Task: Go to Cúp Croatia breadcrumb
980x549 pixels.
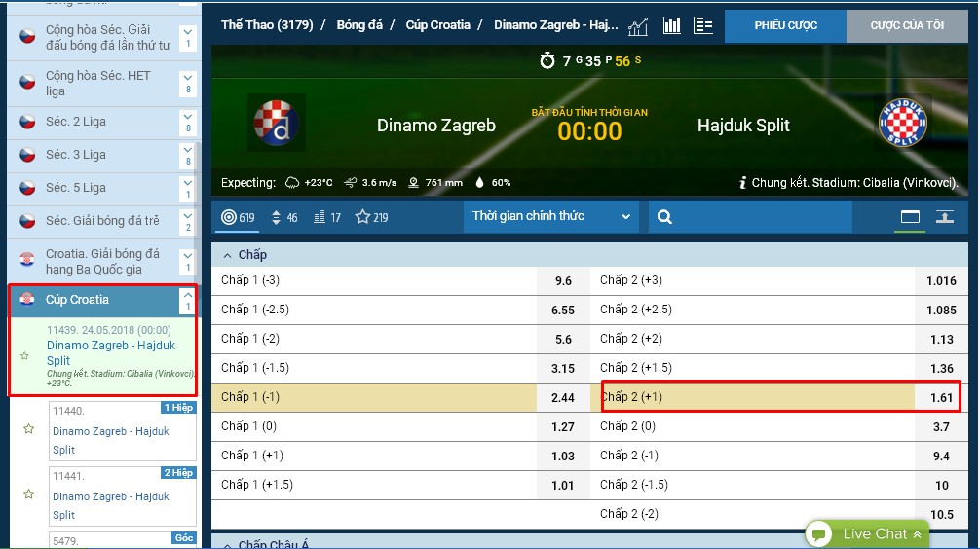Action: [438, 25]
